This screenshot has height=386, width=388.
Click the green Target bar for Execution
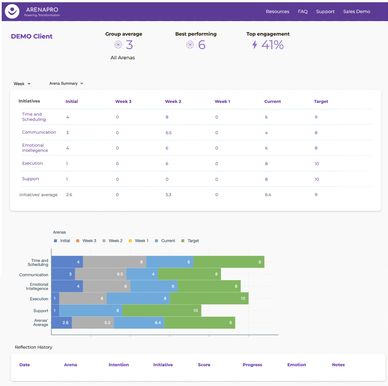[209, 298]
